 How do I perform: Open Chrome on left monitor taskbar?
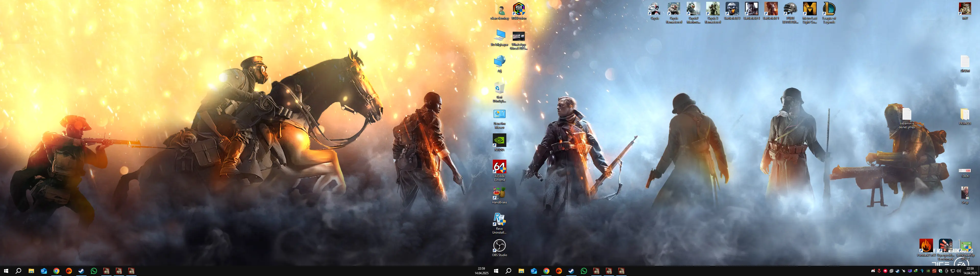[56, 271]
